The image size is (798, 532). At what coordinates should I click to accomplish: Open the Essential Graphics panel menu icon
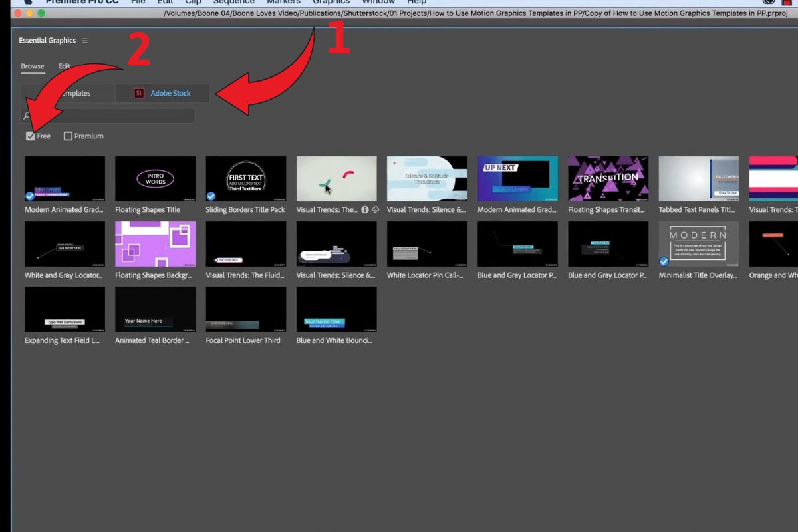(x=84, y=41)
